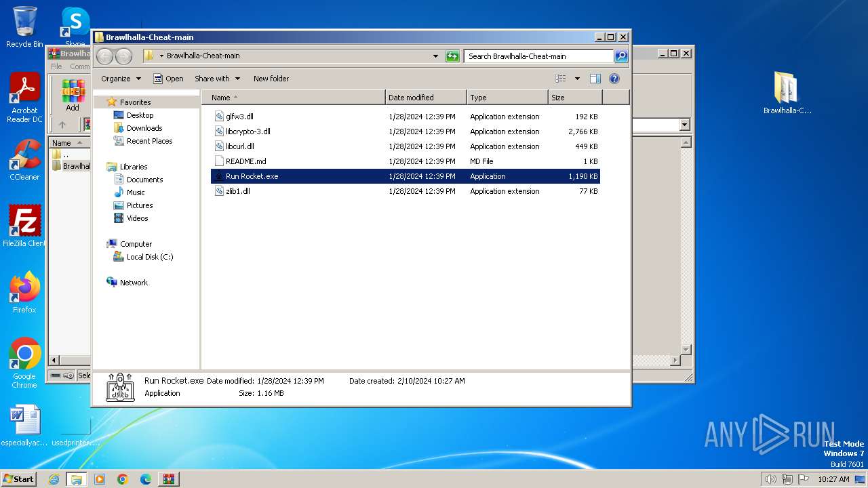This screenshot has width=868, height=488.
Task: Click the refresh button beside address bar
Action: 452,56
